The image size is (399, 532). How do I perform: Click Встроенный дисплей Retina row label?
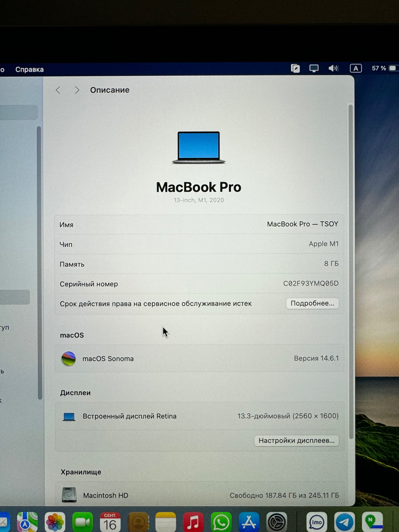(130, 416)
